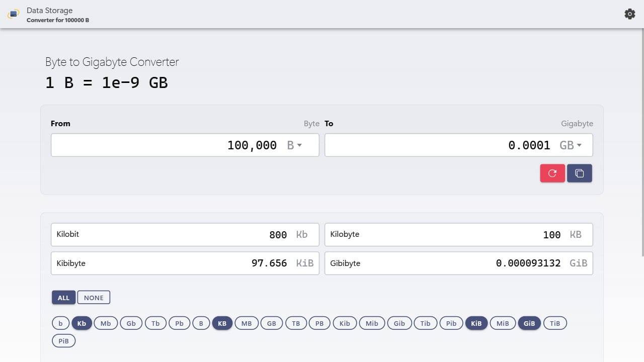Enable the PiB unit chip
Screen dimensions: 644x362
point(63,340)
